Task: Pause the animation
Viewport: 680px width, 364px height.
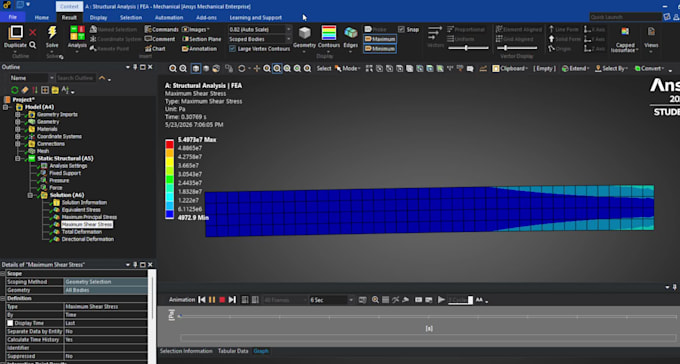Action: pos(212,300)
